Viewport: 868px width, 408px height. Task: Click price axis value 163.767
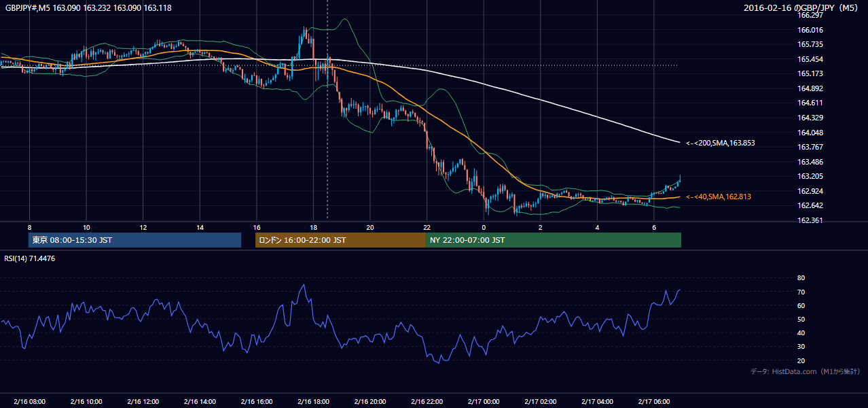[x=810, y=147]
